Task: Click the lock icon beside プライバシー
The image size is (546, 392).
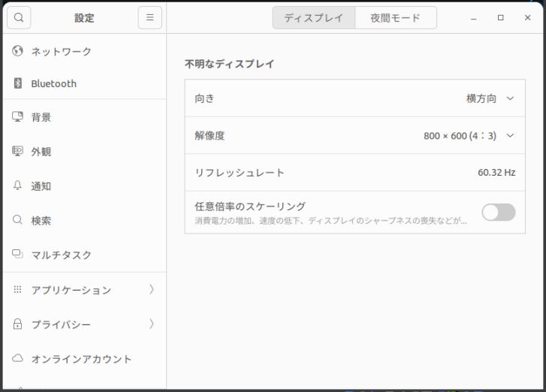Action: 17,324
